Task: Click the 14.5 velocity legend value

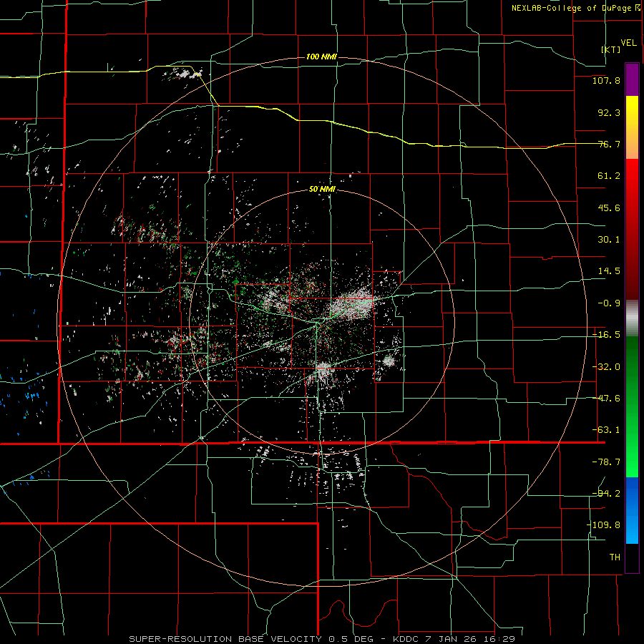Action: coord(609,271)
